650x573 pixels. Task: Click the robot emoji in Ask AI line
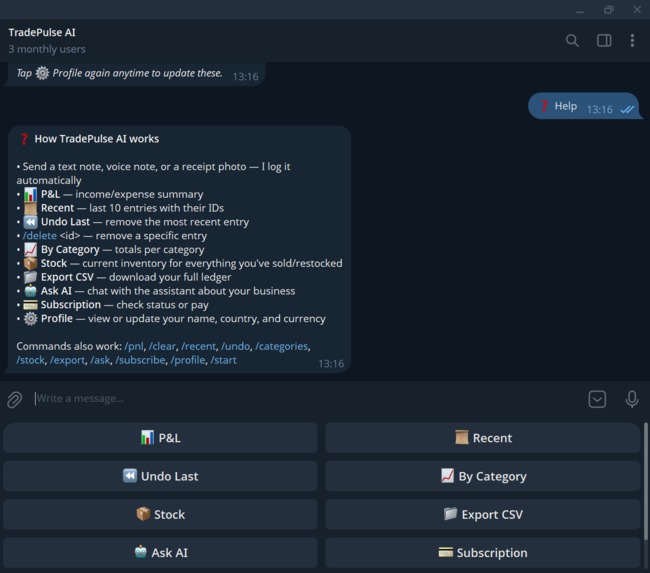tap(30, 291)
